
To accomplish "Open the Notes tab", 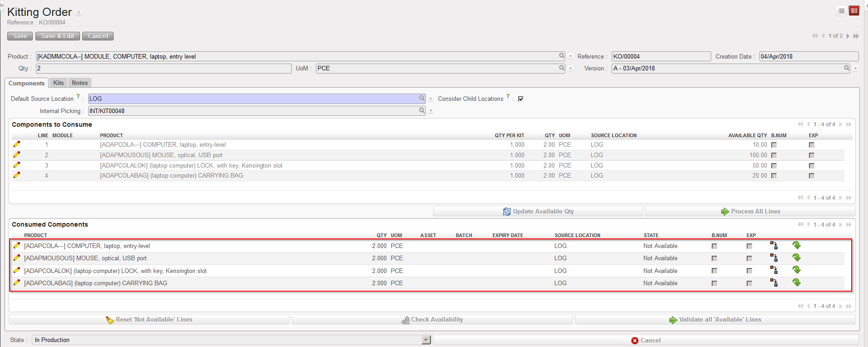I will [x=80, y=83].
